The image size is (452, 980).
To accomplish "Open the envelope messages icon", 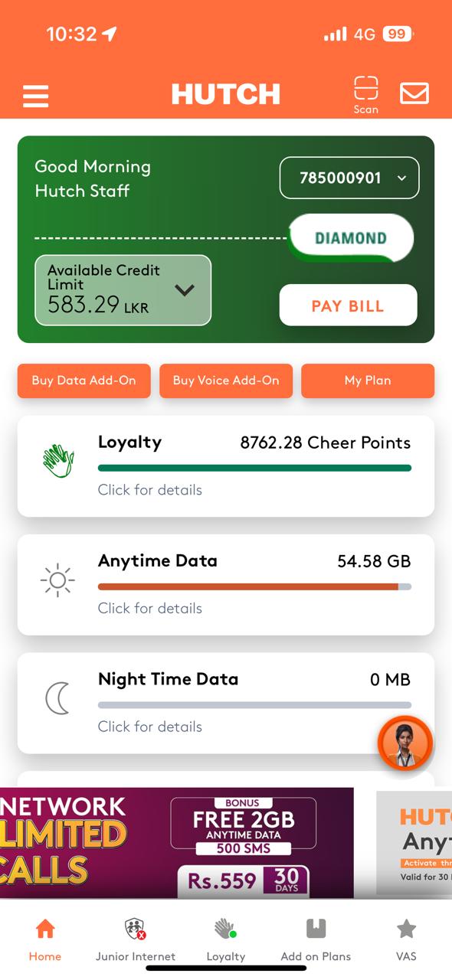I will click(x=414, y=93).
